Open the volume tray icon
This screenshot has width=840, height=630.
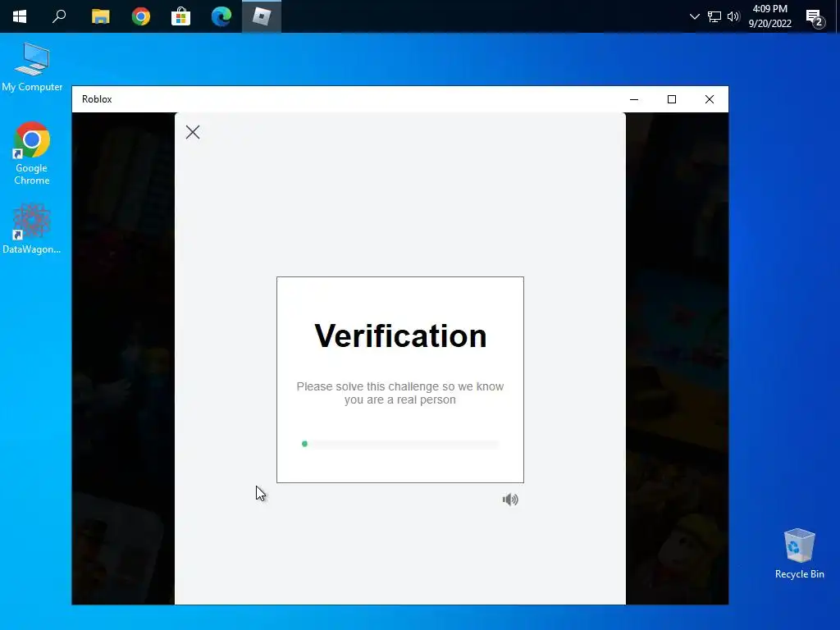click(x=733, y=16)
